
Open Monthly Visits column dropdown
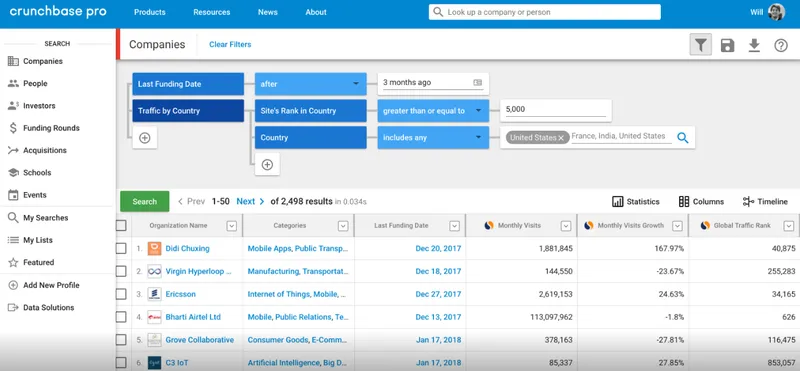(x=565, y=226)
